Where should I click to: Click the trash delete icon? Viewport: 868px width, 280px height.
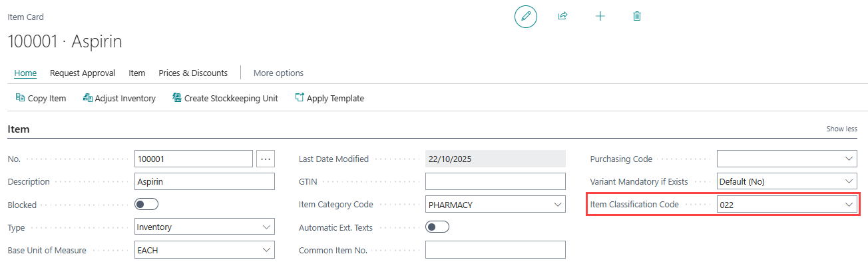[637, 16]
